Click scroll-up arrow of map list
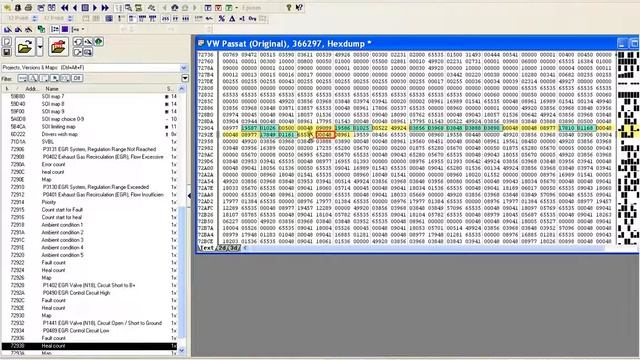 182,89
